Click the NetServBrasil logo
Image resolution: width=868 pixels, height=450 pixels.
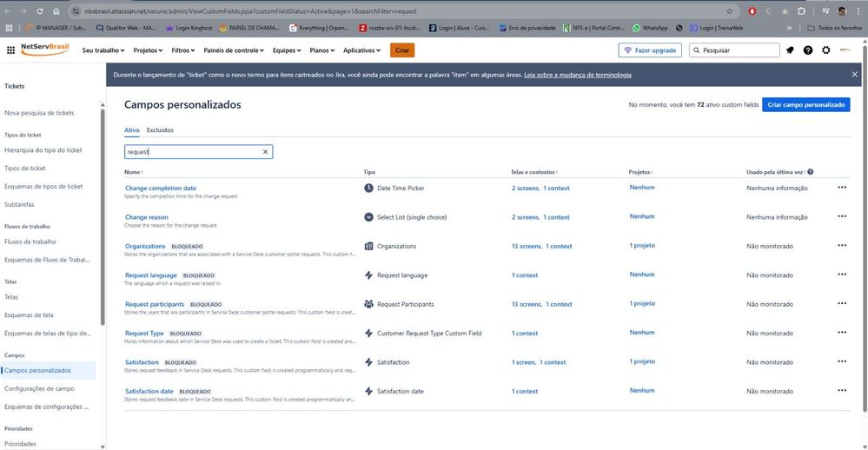click(x=45, y=50)
